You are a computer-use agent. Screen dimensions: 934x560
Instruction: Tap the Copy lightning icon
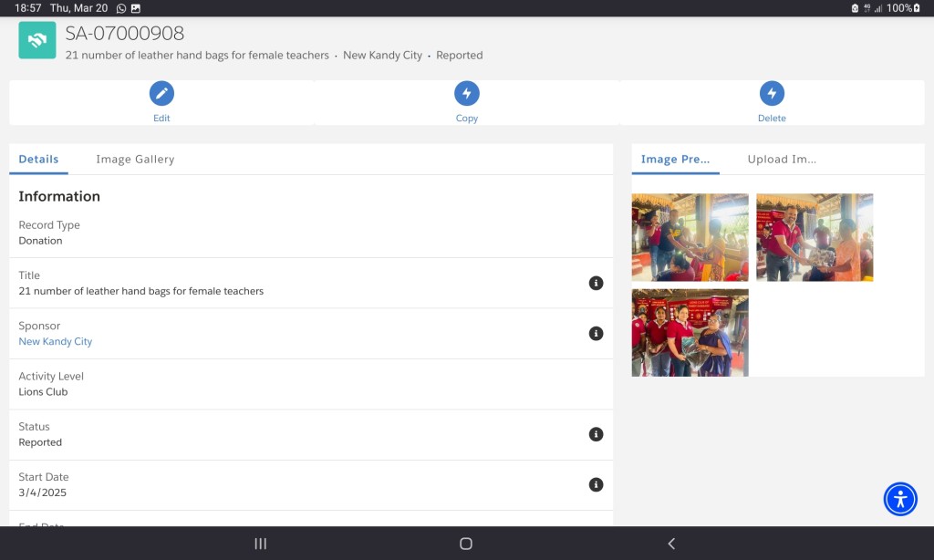466,94
